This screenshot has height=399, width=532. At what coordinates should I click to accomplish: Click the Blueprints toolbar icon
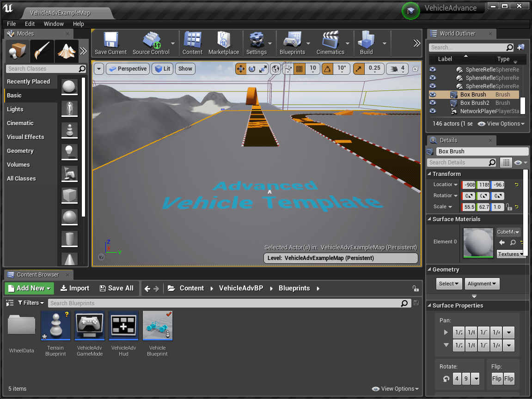click(293, 43)
